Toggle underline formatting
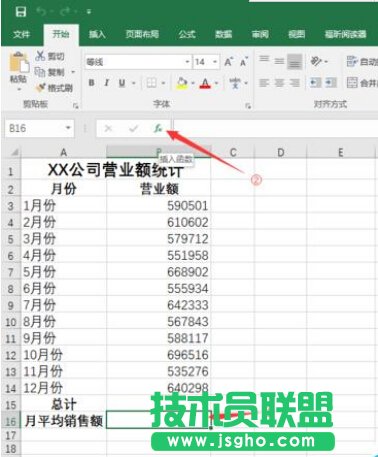Viewport: 378px width, 457px height. pyautogui.click(x=122, y=83)
